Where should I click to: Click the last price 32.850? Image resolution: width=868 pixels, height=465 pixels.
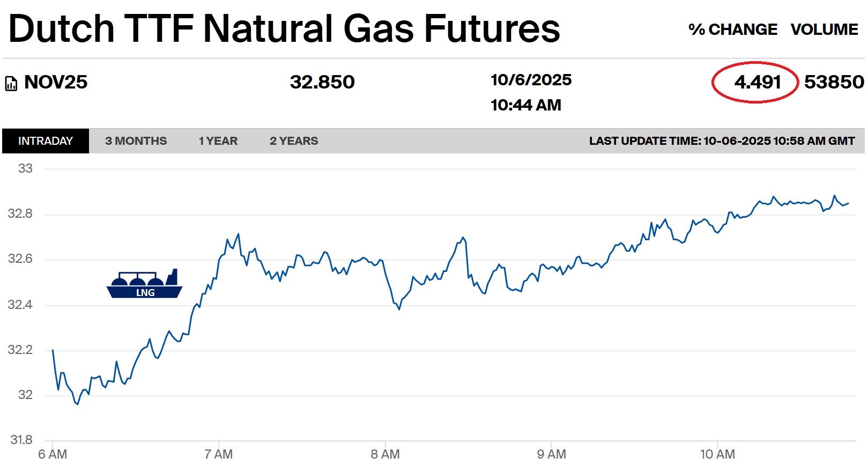pyautogui.click(x=322, y=83)
